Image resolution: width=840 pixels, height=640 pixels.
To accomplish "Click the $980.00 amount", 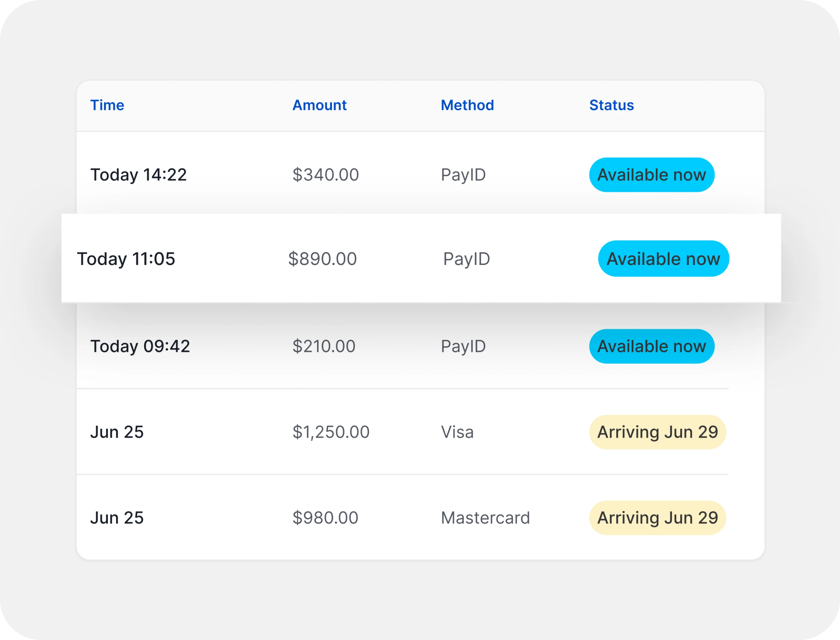I will pyautogui.click(x=325, y=518).
